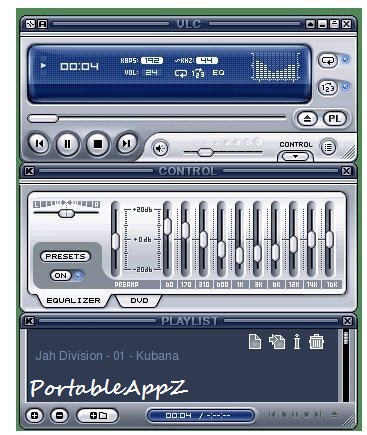The width and height of the screenshot is (367, 435).
Task: Stop the playback
Action: (x=98, y=144)
